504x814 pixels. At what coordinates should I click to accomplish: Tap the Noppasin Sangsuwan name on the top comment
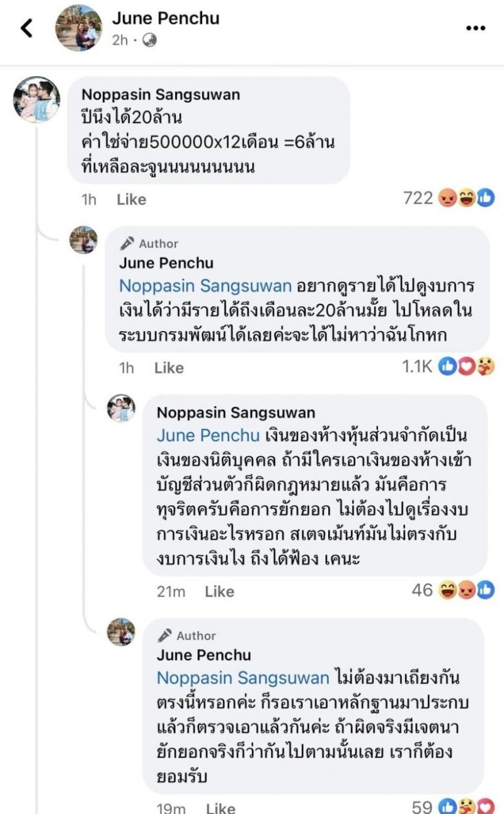click(x=161, y=95)
